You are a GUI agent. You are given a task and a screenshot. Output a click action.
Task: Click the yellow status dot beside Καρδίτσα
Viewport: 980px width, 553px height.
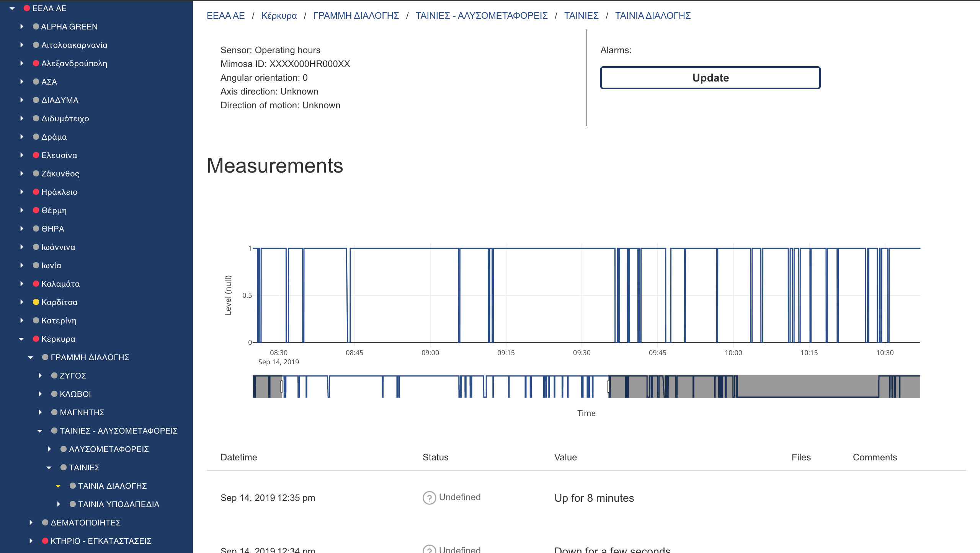tap(36, 302)
